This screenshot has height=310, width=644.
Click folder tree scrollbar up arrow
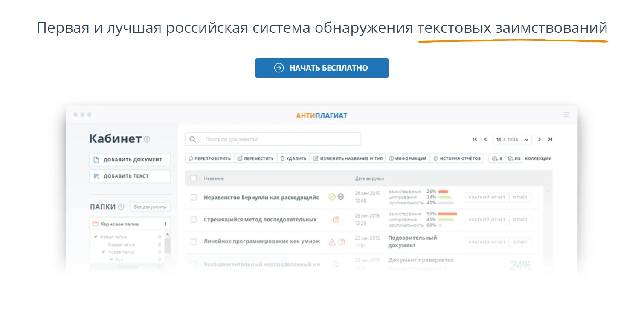click(167, 234)
